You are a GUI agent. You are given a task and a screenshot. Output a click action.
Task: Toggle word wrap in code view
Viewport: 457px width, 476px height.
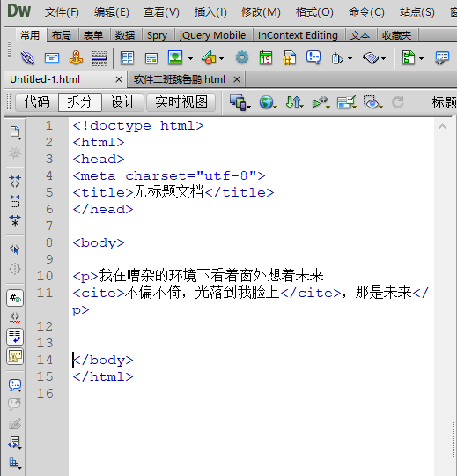(x=15, y=337)
